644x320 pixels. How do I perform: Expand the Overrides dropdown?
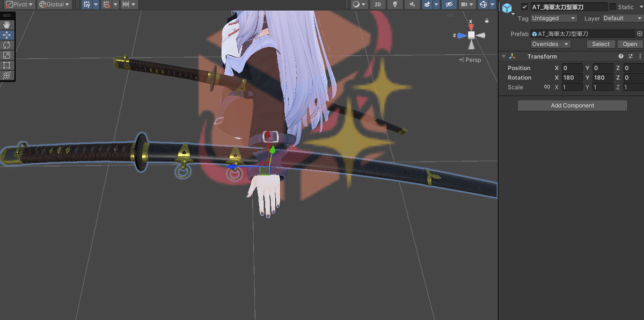click(x=550, y=44)
